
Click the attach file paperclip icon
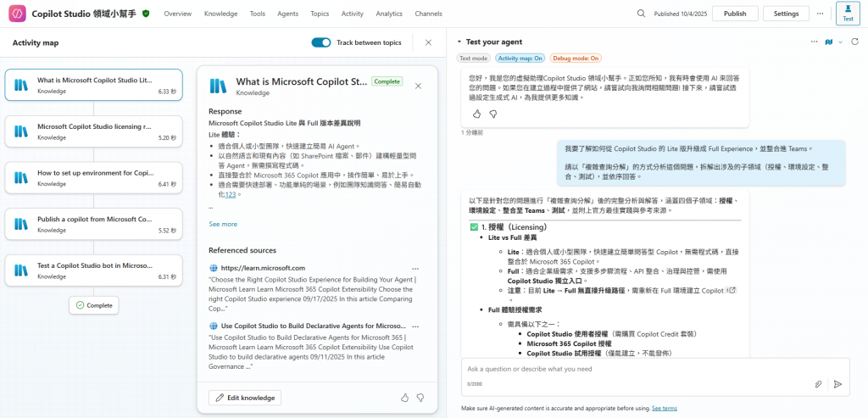[x=818, y=384]
